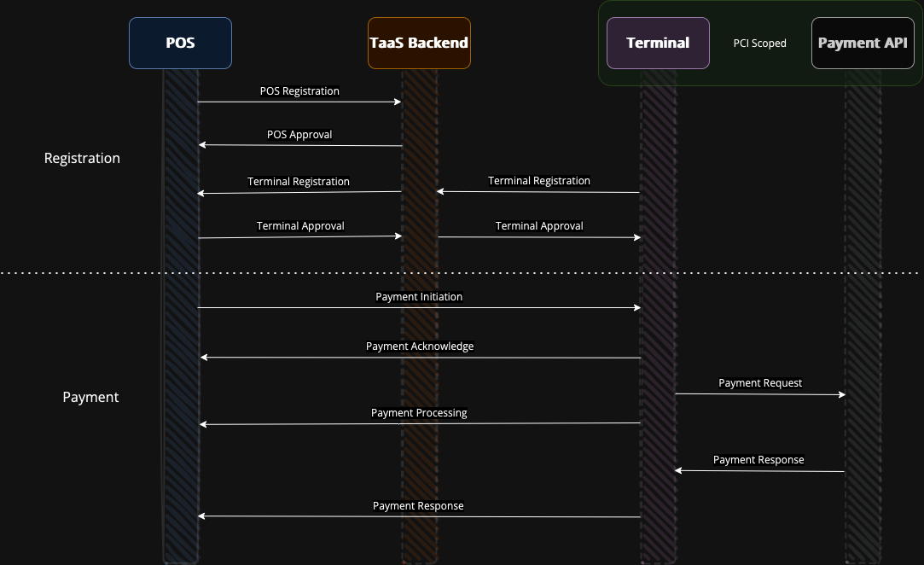Click the POS Approval message label
This screenshot has width=924, height=565.
coord(299,135)
